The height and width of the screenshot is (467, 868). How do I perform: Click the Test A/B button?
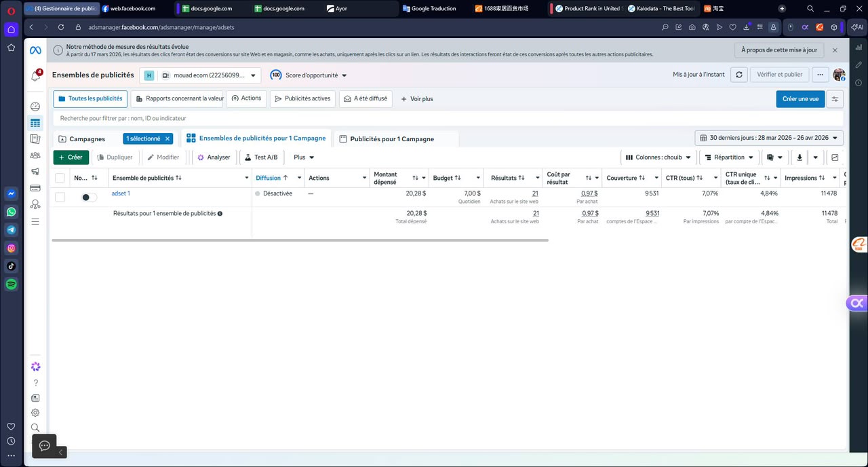click(260, 157)
